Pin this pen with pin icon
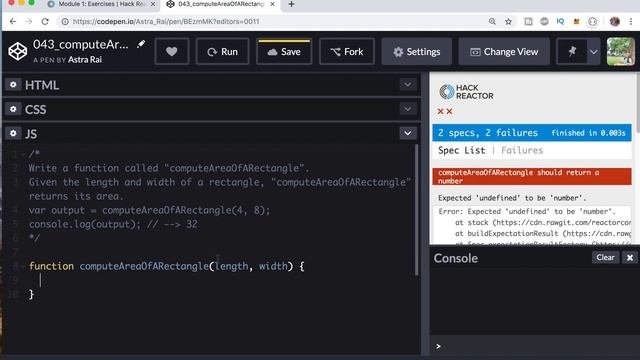This screenshot has height=360, width=640. (572, 51)
